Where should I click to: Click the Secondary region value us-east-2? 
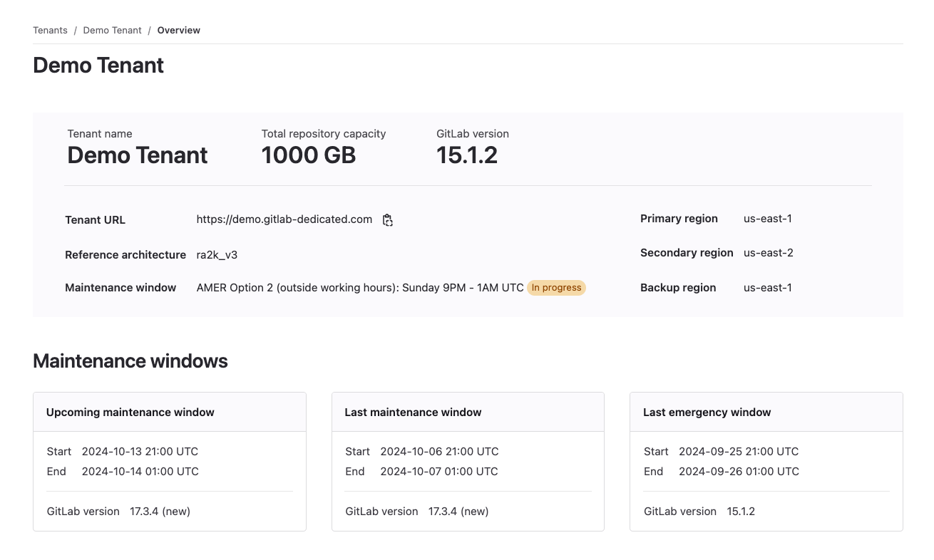point(767,253)
